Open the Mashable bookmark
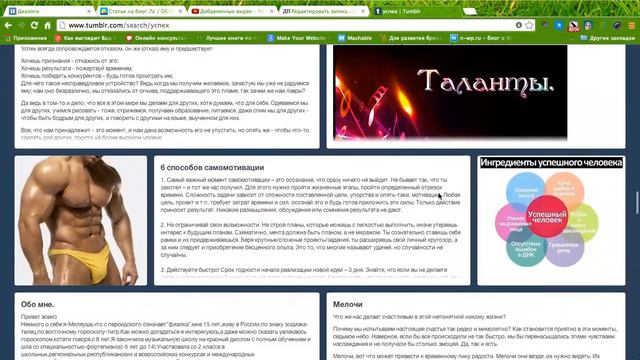 tap(355, 38)
